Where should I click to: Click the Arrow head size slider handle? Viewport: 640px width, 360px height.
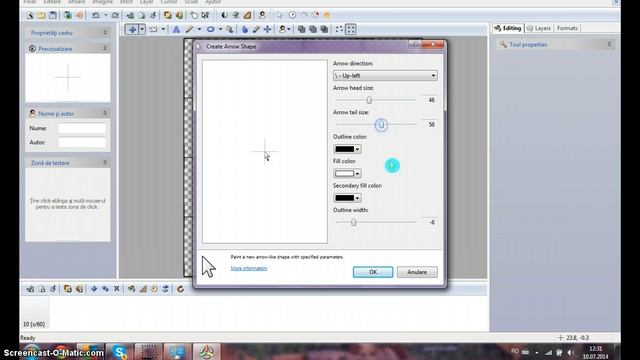tap(369, 100)
